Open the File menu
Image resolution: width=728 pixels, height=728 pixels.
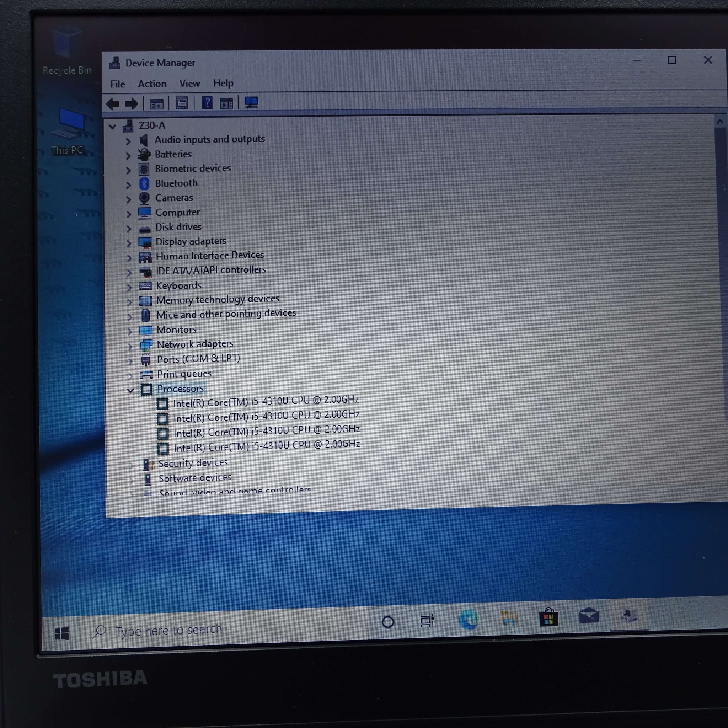(118, 84)
